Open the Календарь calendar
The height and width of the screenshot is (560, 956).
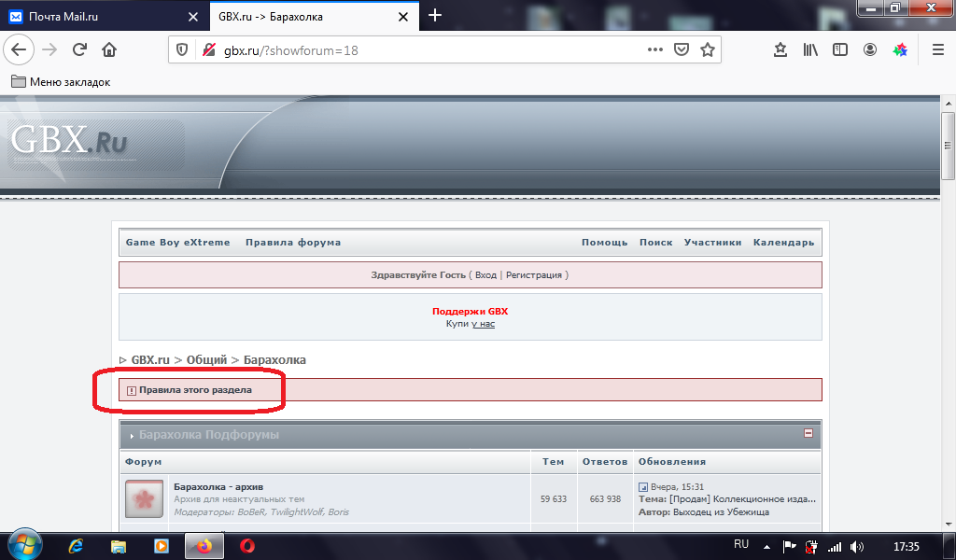783,243
